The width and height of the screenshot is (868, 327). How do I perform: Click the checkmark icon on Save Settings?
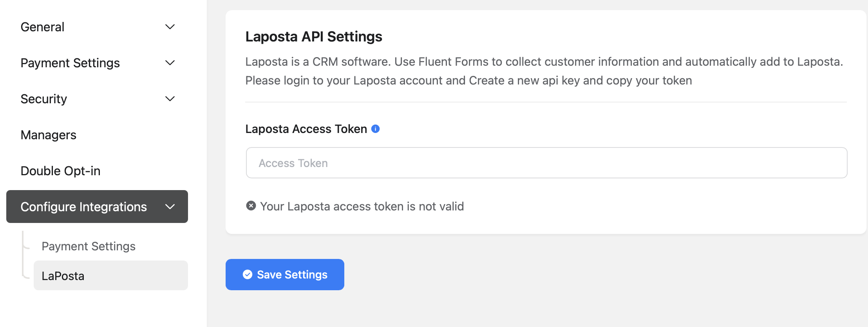click(248, 275)
